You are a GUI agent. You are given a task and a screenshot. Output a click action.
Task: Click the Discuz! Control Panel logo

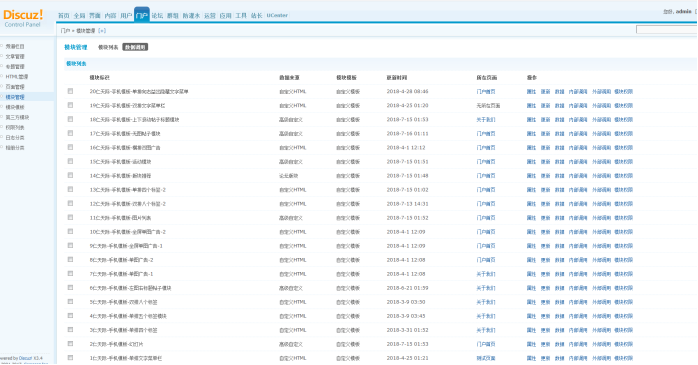(23, 18)
